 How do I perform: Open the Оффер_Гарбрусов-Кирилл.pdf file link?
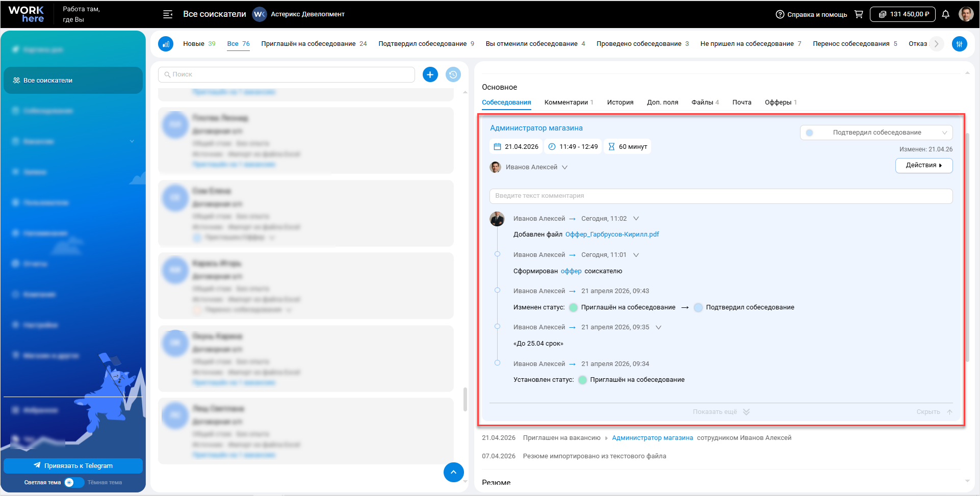[612, 234]
